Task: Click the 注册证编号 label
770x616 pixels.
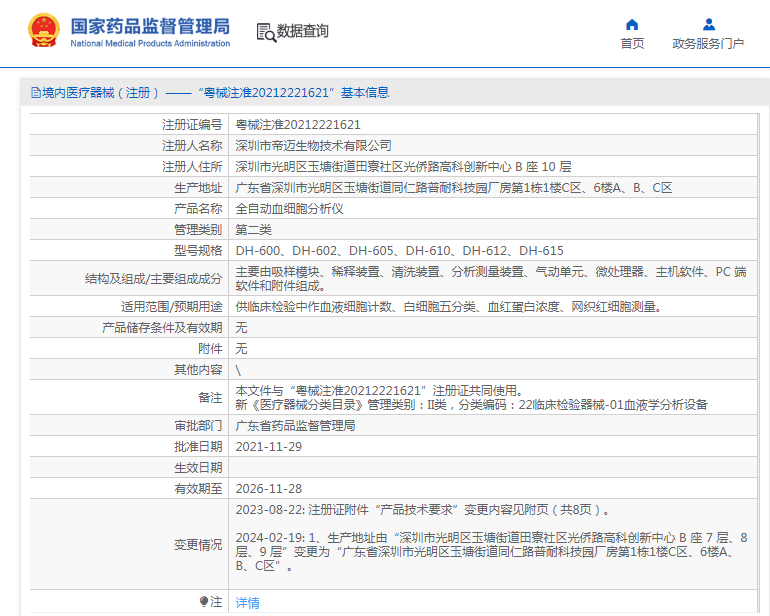Action: tap(192, 125)
